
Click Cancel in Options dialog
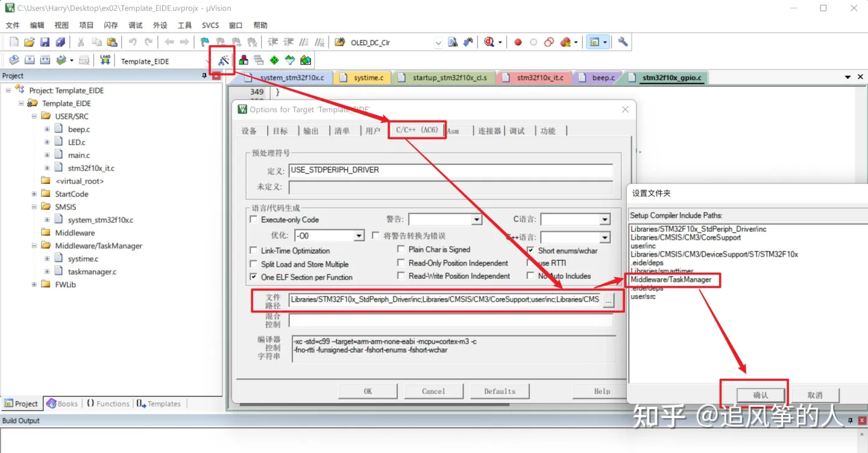433,391
